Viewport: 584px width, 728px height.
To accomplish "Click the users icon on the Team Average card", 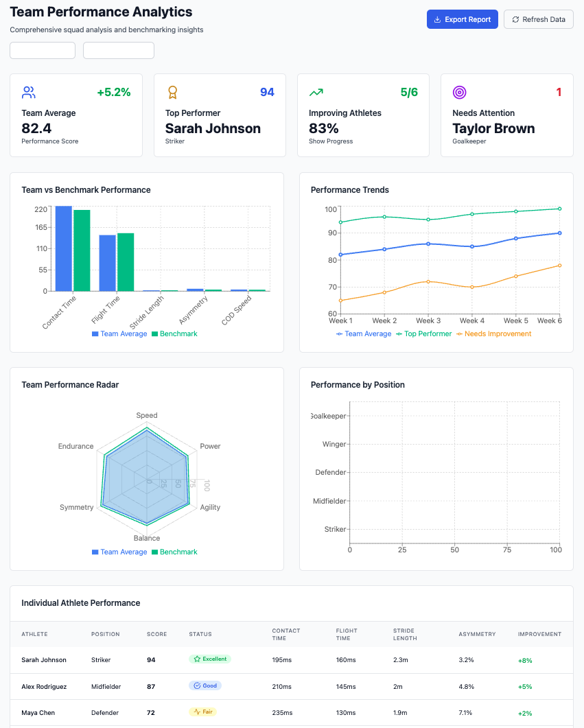I will tap(29, 93).
